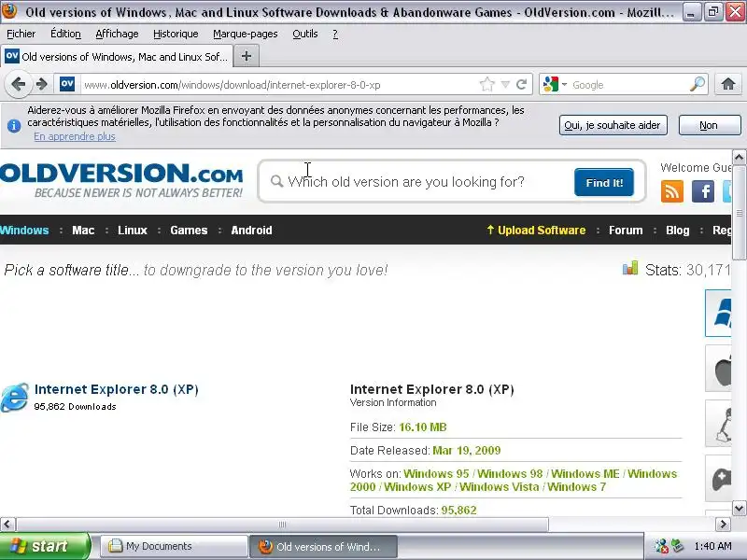
Task: Click the Windows XP compatibility link
Action: (x=417, y=487)
